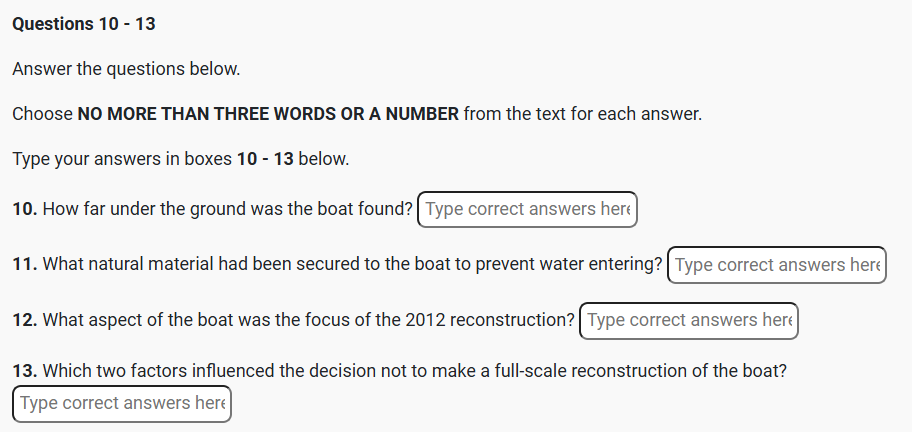Select the question 12 answer input

689,321
